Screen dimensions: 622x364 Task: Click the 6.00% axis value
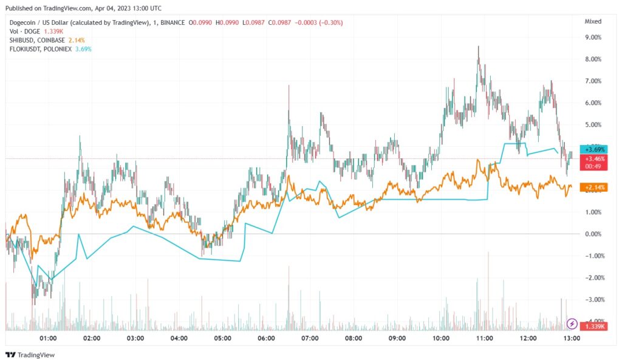pos(593,103)
